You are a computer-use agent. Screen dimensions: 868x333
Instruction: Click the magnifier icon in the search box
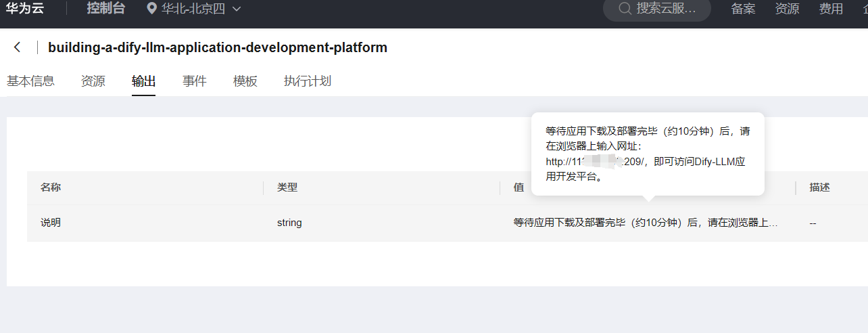[x=625, y=9]
